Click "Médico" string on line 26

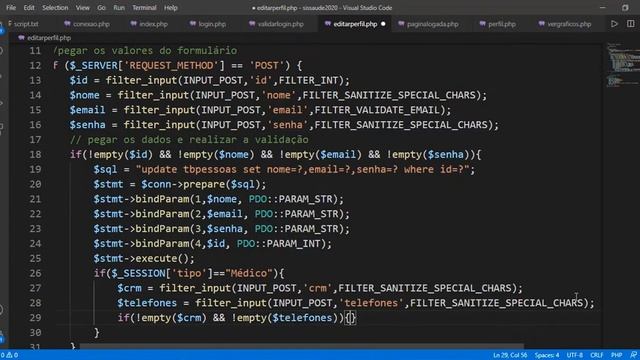point(249,273)
